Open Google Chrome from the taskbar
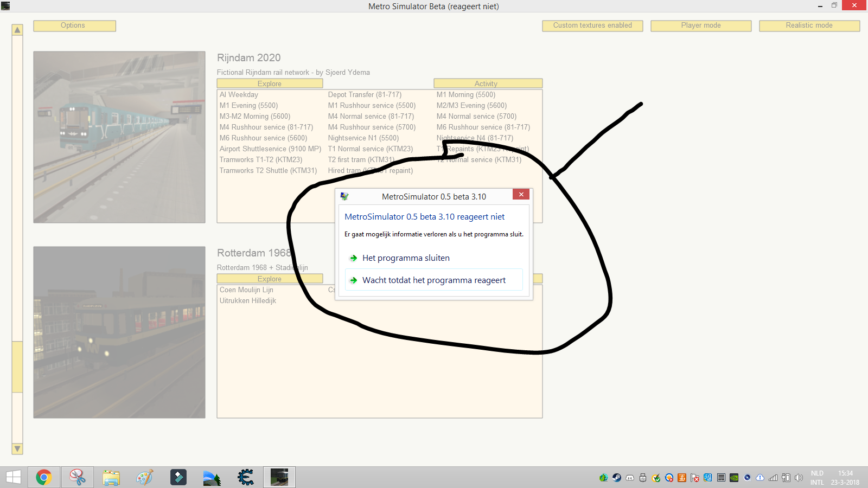Screen dimensions: 868x488 tap(44, 477)
